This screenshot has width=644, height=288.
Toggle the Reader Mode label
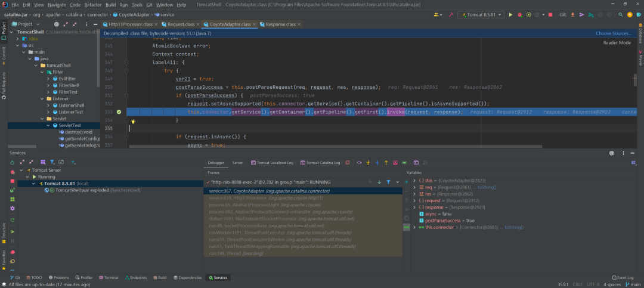(617, 43)
